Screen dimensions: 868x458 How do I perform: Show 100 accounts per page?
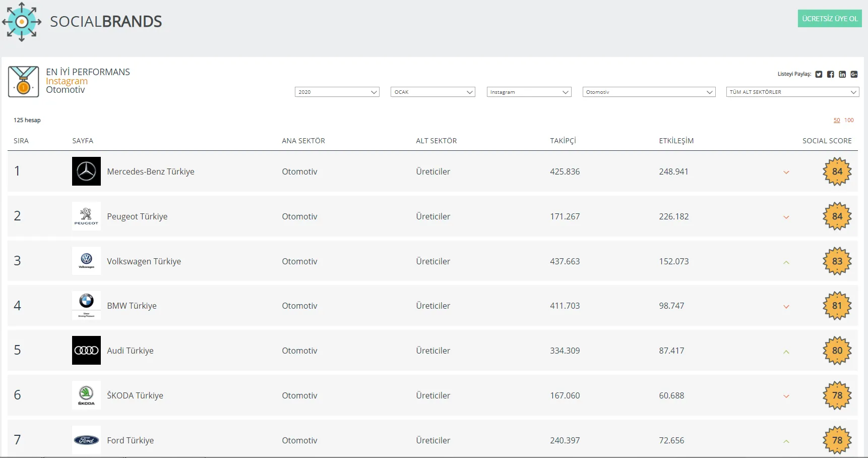click(x=849, y=120)
